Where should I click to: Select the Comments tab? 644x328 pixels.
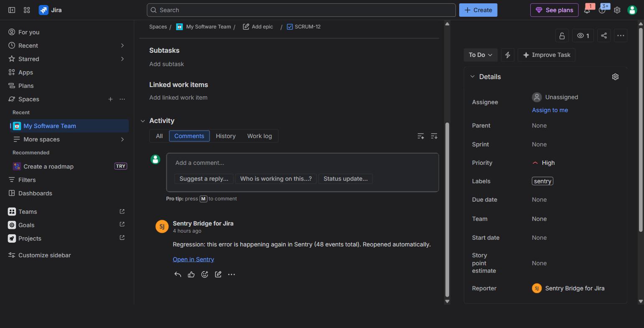[x=189, y=136]
